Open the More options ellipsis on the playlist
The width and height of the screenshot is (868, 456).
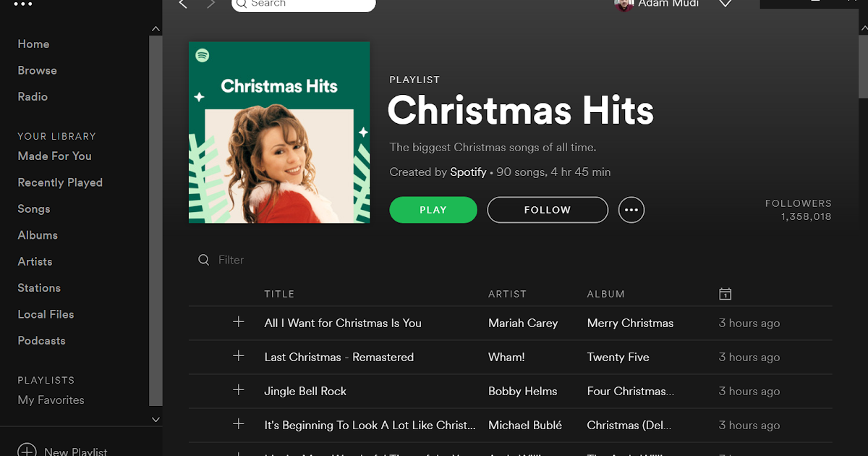(631, 209)
